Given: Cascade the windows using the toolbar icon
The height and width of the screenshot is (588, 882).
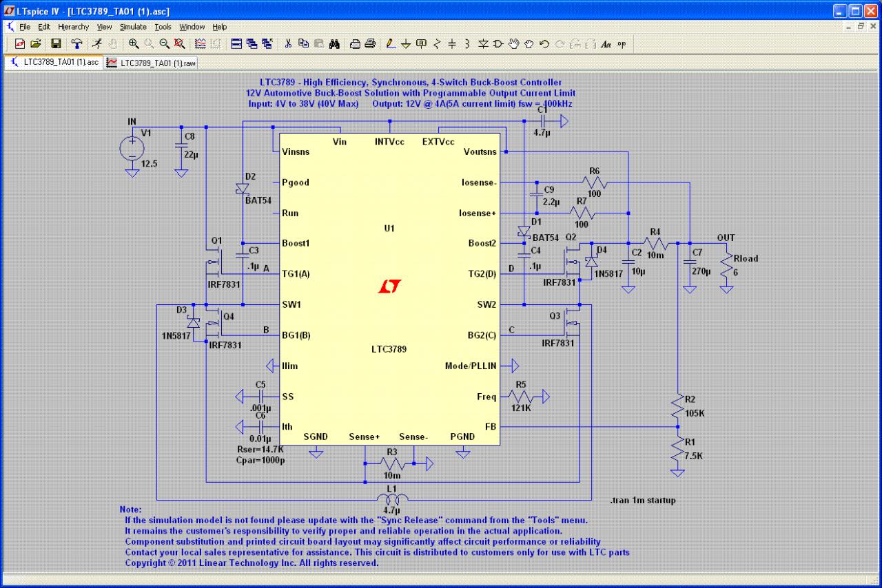Looking at the screenshot, I should [x=252, y=44].
